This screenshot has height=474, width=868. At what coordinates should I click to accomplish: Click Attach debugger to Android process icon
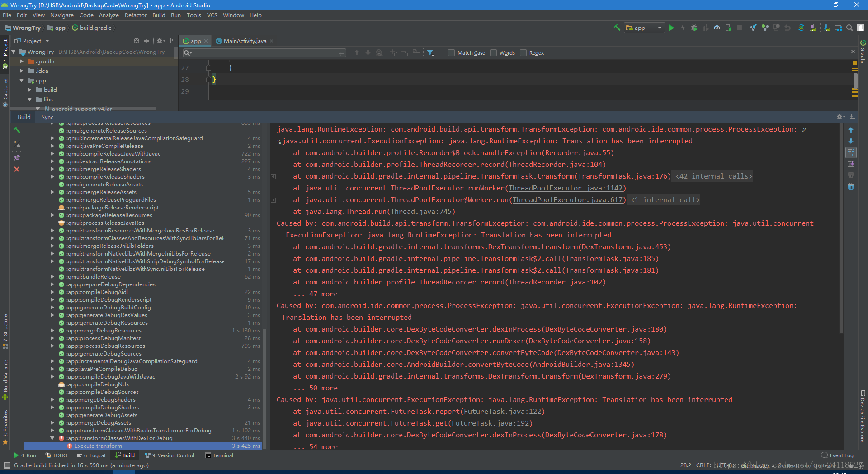click(728, 28)
